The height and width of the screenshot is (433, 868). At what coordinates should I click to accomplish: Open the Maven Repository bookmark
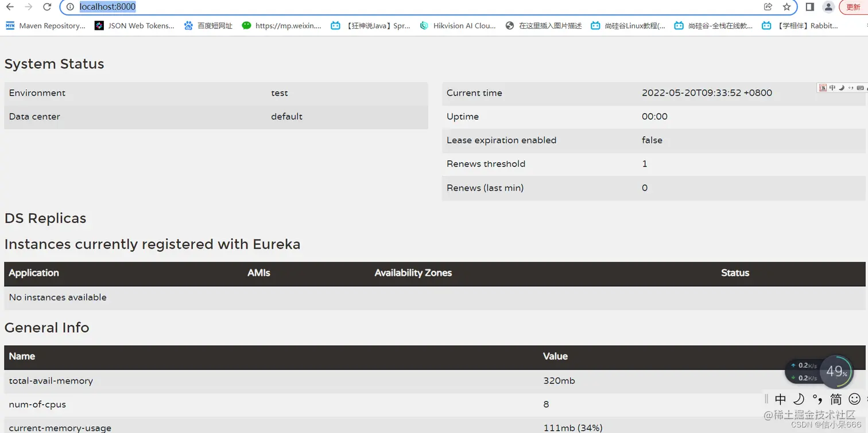(x=45, y=25)
